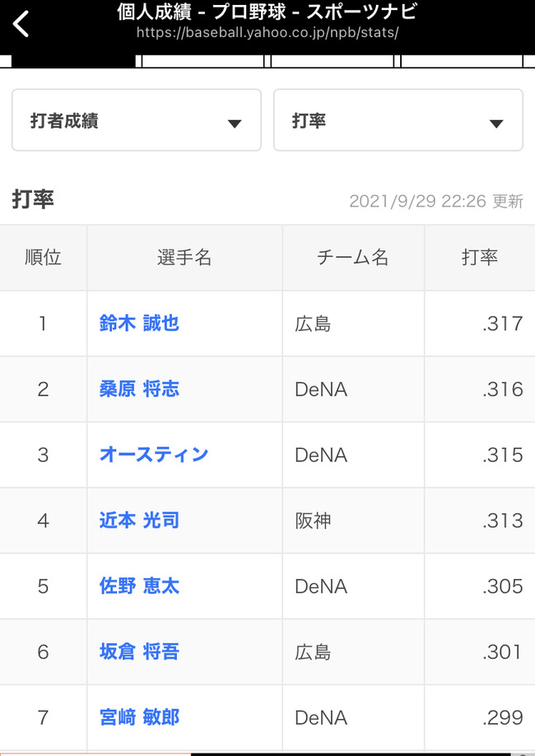Viewport: 535px width, 756px height.
Task: Open player 坂倉 将吾 profile link
Action: coord(139,651)
